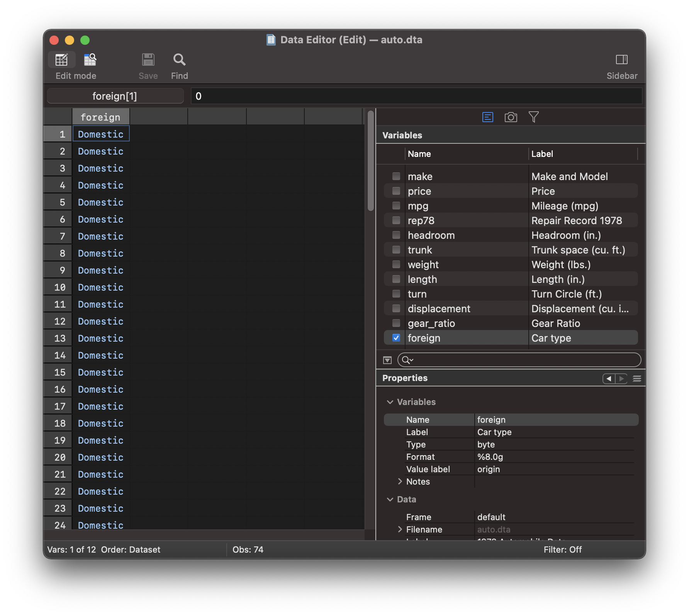
Task: Expand the Filename row
Action: [400, 529]
